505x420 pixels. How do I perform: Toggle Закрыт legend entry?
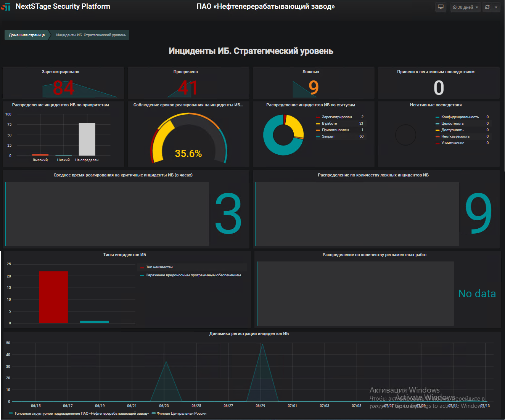click(328, 136)
